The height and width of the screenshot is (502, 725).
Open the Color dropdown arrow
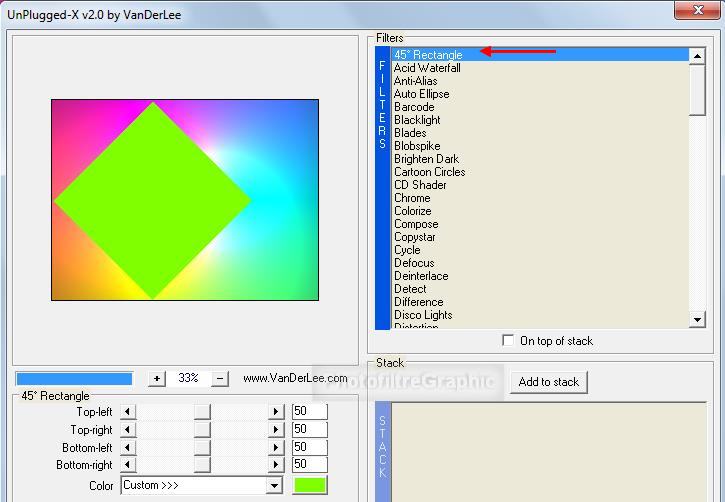click(x=274, y=486)
